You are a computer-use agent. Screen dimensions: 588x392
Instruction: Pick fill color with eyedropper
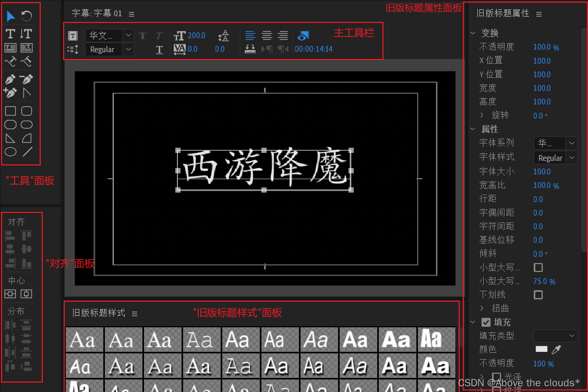pos(557,350)
